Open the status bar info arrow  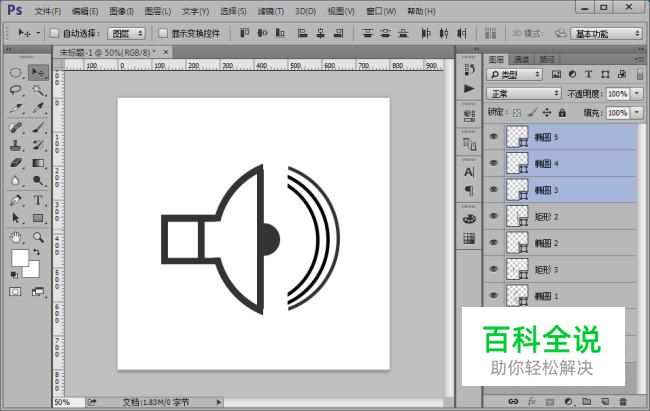(x=219, y=402)
